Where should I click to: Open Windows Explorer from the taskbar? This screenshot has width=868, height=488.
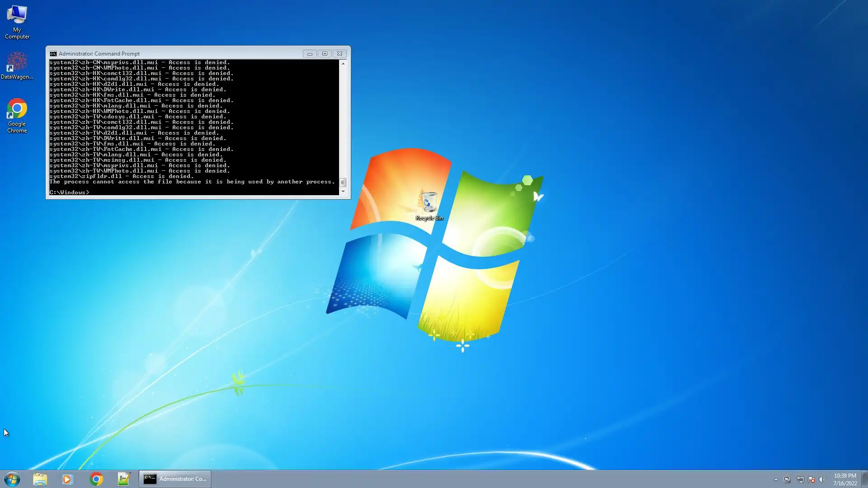click(x=40, y=479)
